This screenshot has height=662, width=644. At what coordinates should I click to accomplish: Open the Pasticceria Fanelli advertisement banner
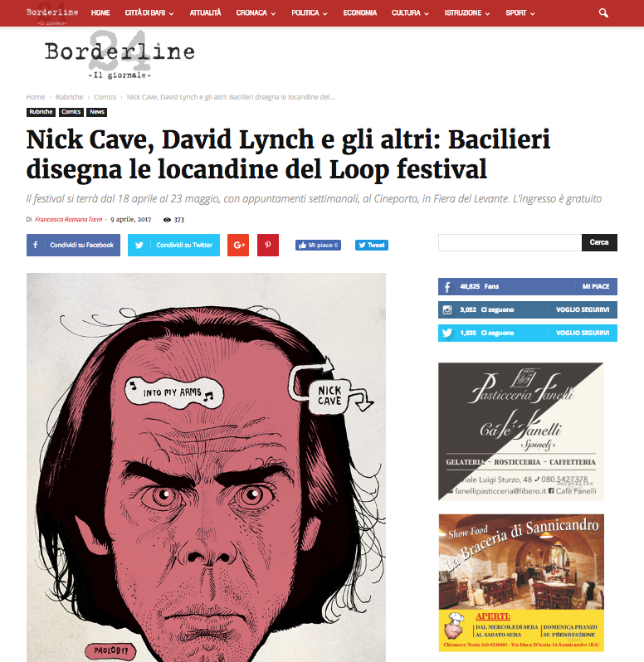521,431
